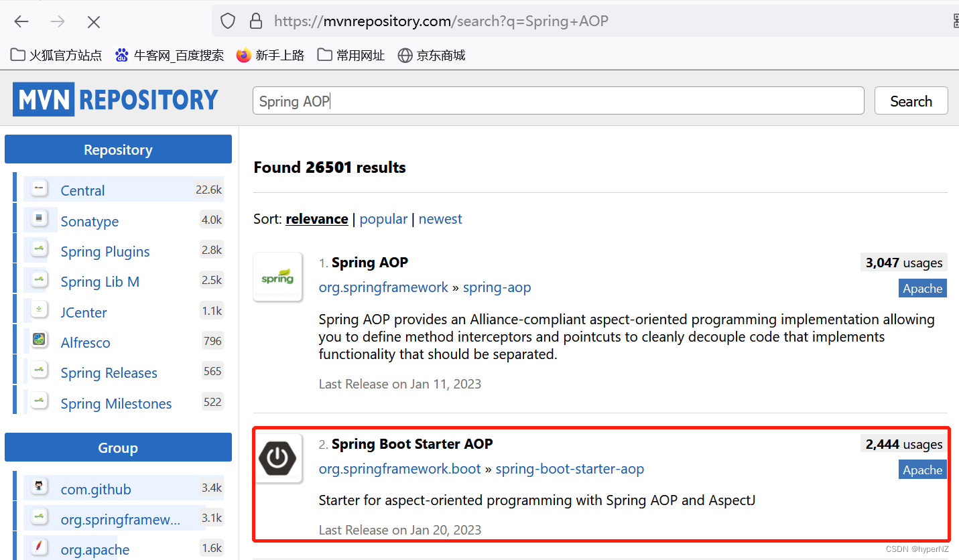Click the Last Release on Jan 11, 2023 text
Screen dimensions: 959x560
point(400,384)
